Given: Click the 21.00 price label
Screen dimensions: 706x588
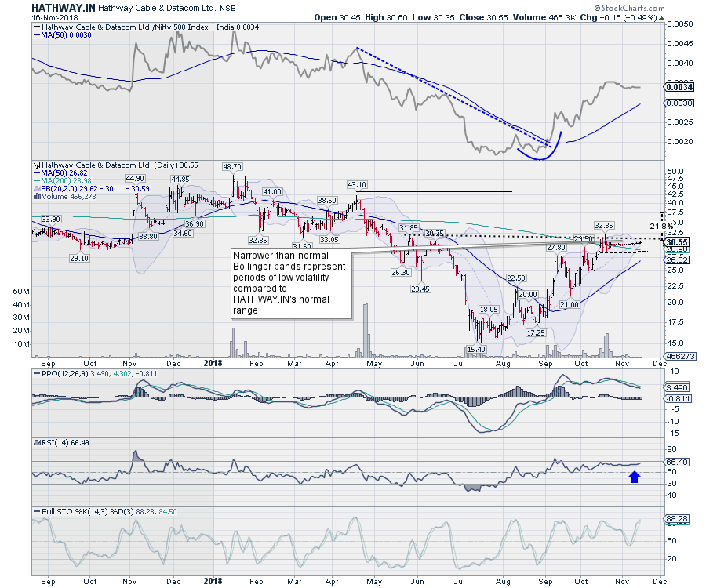Looking at the screenshot, I should pyautogui.click(x=570, y=304).
